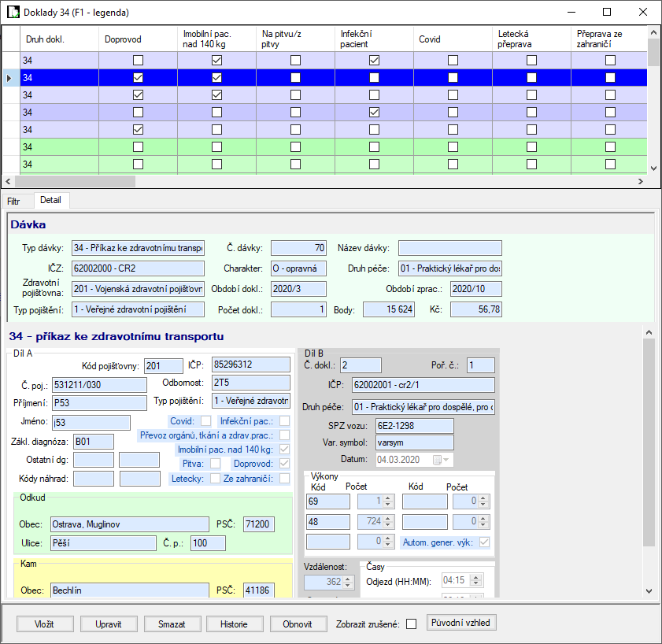Image resolution: width=662 pixels, height=644 pixels.
Task: Click the application icon in title bar
Action: pyautogui.click(x=13, y=13)
